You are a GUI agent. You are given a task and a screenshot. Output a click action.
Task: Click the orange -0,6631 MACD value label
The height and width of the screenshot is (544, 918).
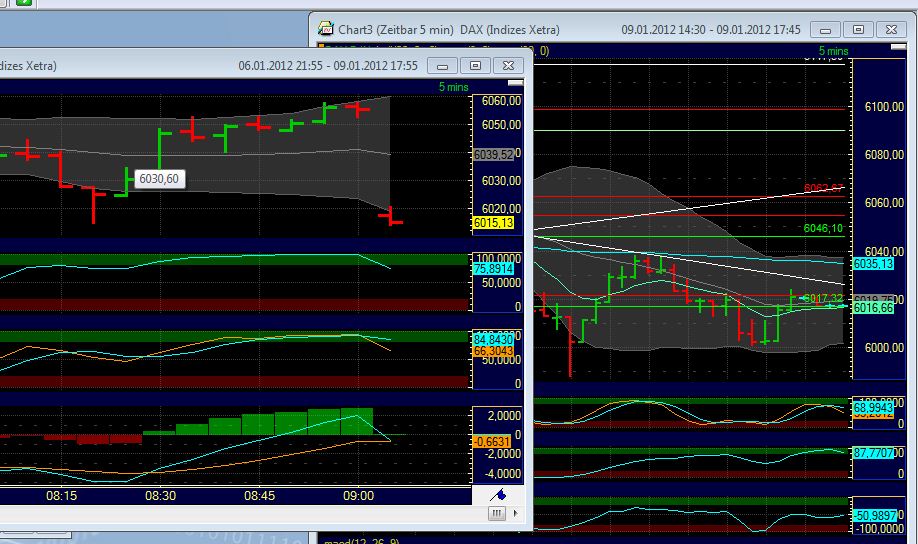[492, 441]
